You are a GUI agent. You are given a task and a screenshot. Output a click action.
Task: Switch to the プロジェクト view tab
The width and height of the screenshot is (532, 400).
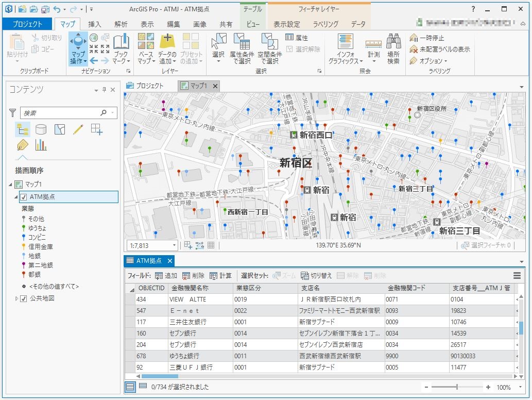(145, 86)
